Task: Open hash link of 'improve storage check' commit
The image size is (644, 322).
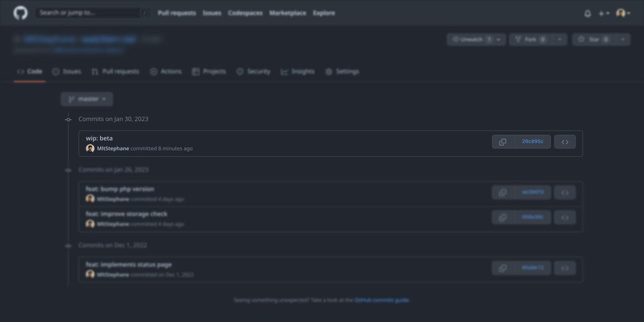Action: coord(532,217)
